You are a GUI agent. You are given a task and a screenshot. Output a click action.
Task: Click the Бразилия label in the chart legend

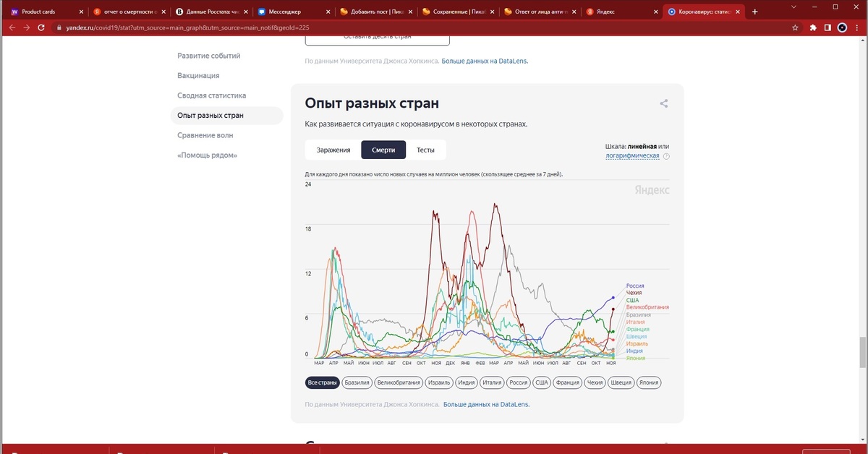pyautogui.click(x=639, y=314)
